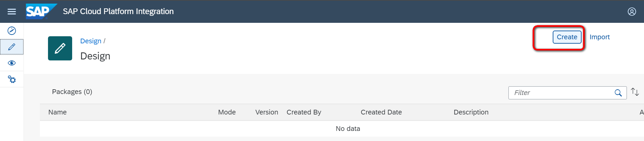Click the Description column header

[x=471, y=112]
